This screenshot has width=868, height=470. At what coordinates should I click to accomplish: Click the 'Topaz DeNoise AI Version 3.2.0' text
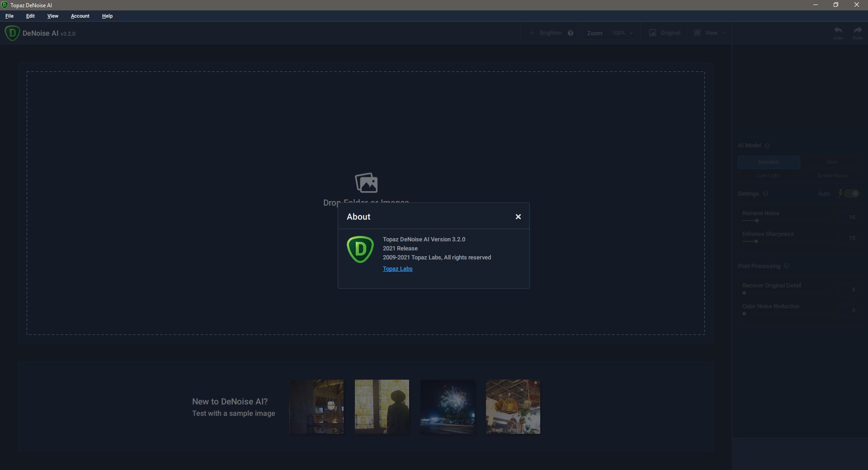(x=424, y=240)
